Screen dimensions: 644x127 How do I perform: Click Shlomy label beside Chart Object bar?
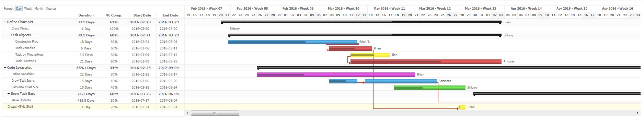click(x=234, y=29)
